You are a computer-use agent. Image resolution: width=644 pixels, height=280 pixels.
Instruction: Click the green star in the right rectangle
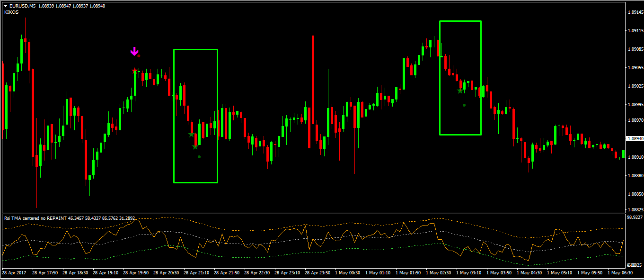(460, 90)
